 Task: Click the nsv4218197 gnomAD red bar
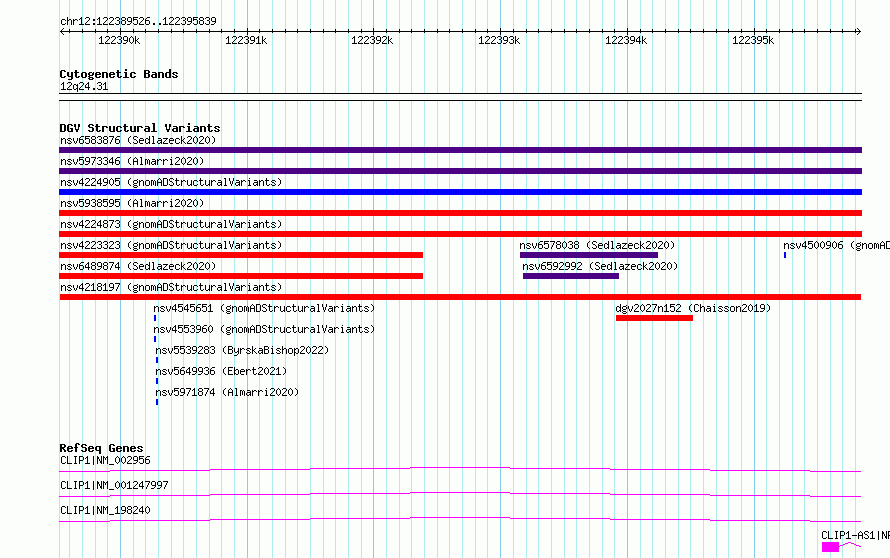coord(460,297)
